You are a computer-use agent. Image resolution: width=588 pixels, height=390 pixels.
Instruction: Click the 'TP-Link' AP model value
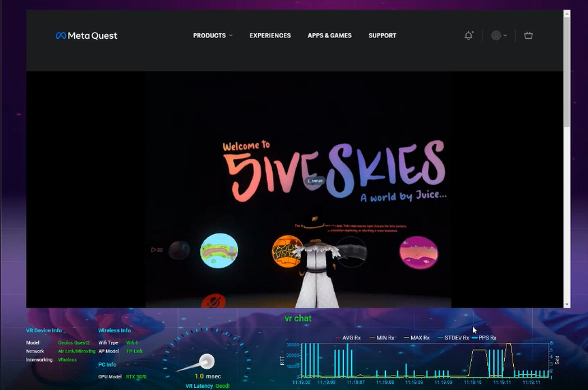[x=134, y=351]
